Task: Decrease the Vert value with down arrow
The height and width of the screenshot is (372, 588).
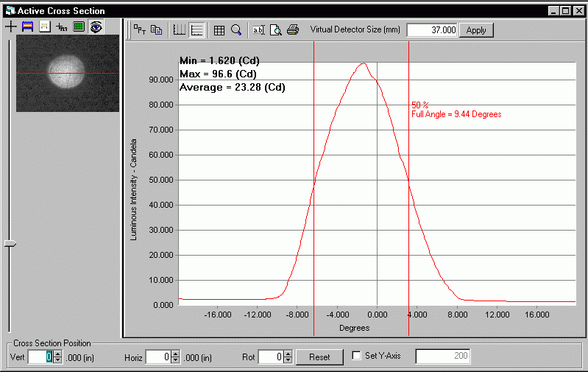Action: coord(57,360)
